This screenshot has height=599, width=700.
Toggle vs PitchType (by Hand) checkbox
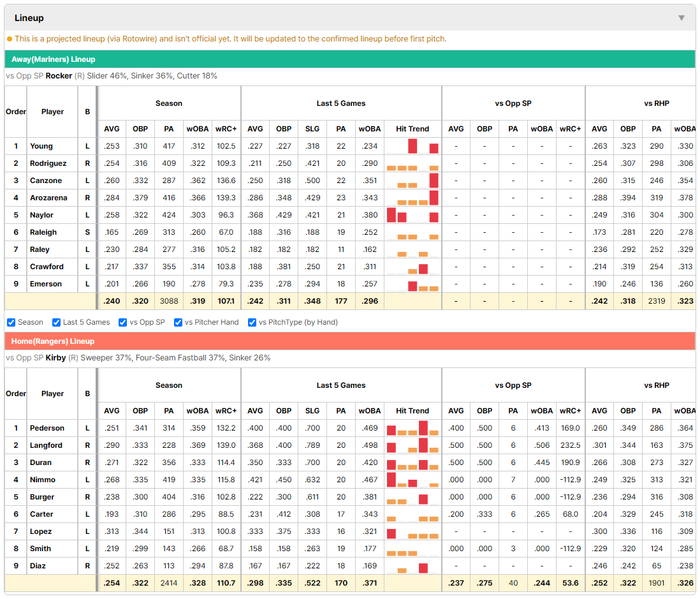pos(252,322)
